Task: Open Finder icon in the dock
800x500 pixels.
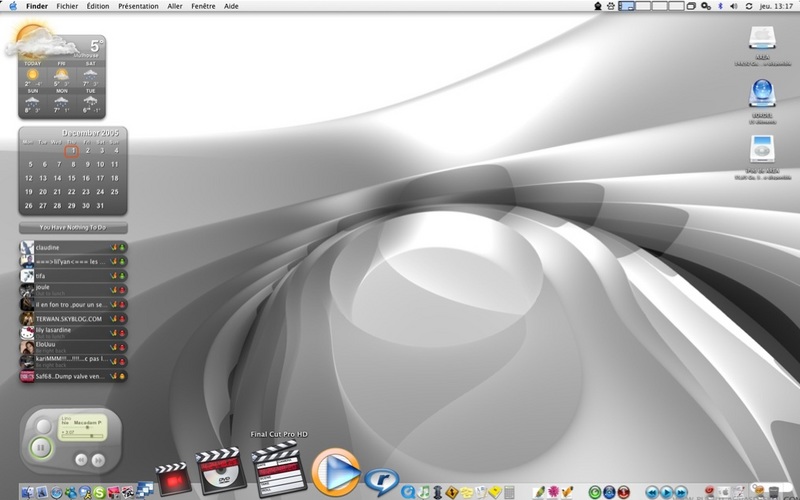Action: 28,492
